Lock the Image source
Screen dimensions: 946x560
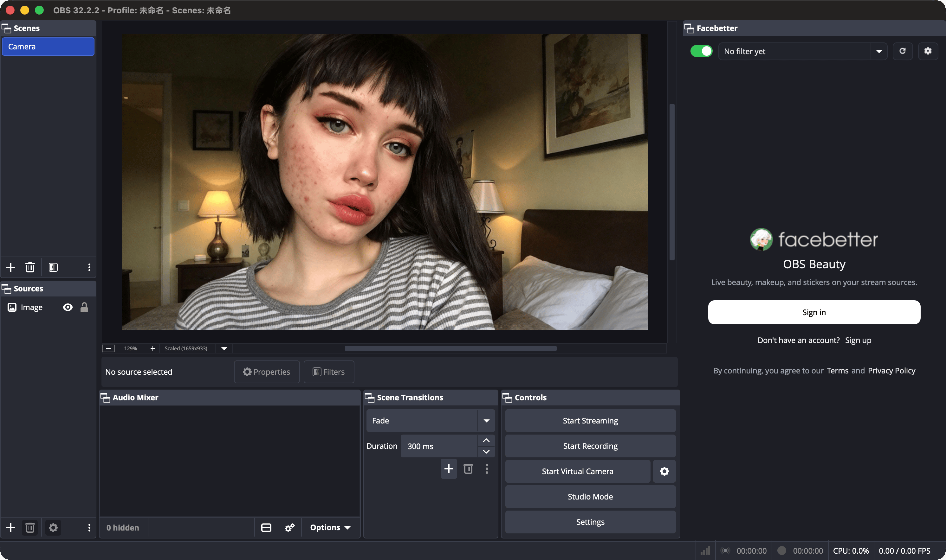coord(84,307)
